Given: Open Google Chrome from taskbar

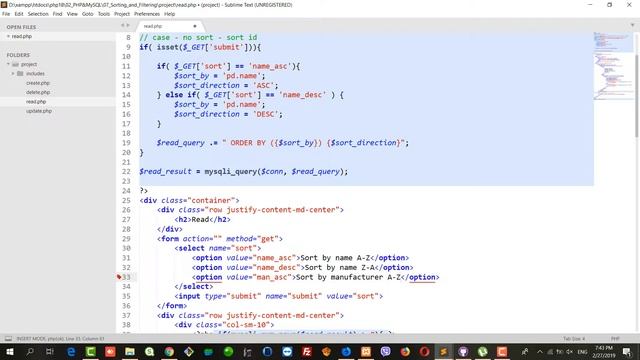Looking at the screenshot, I should [x=169, y=352].
